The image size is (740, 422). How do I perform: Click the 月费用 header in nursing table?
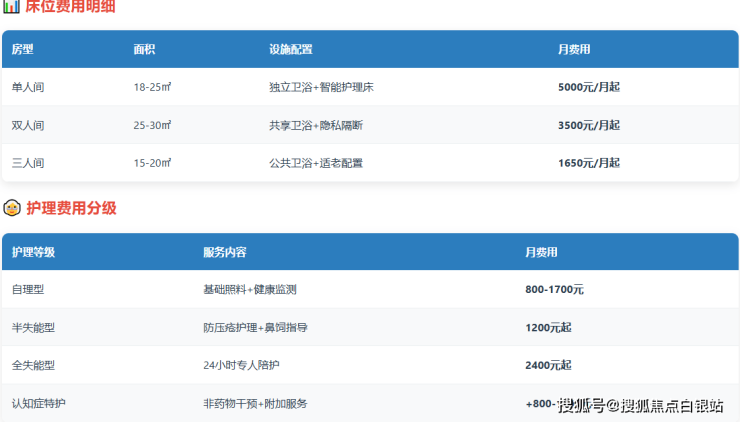point(541,252)
